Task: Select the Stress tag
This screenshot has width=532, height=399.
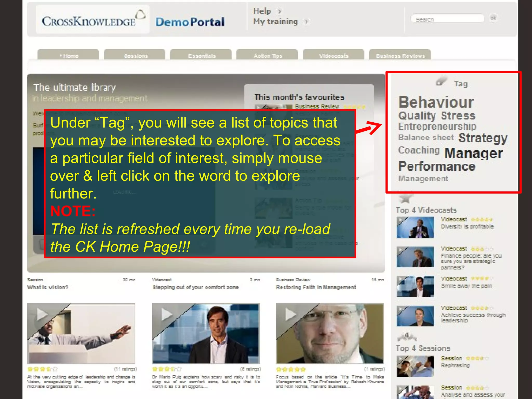Action: tap(458, 116)
